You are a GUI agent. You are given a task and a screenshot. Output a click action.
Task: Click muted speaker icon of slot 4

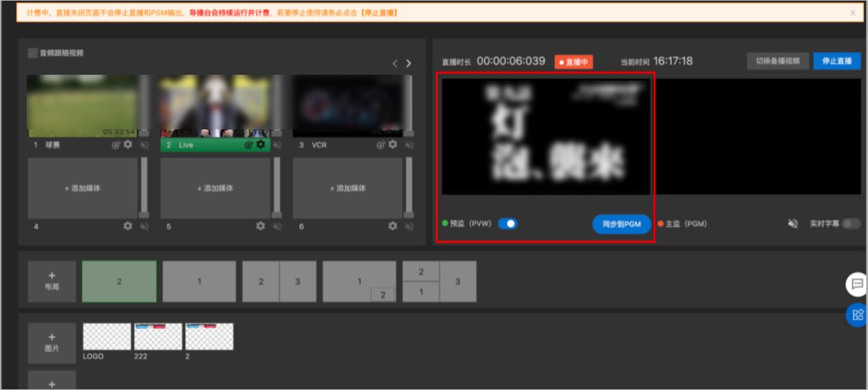(145, 226)
